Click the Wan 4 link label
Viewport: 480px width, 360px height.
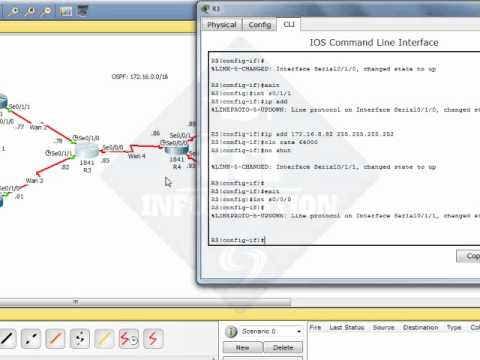click(137, 156)
